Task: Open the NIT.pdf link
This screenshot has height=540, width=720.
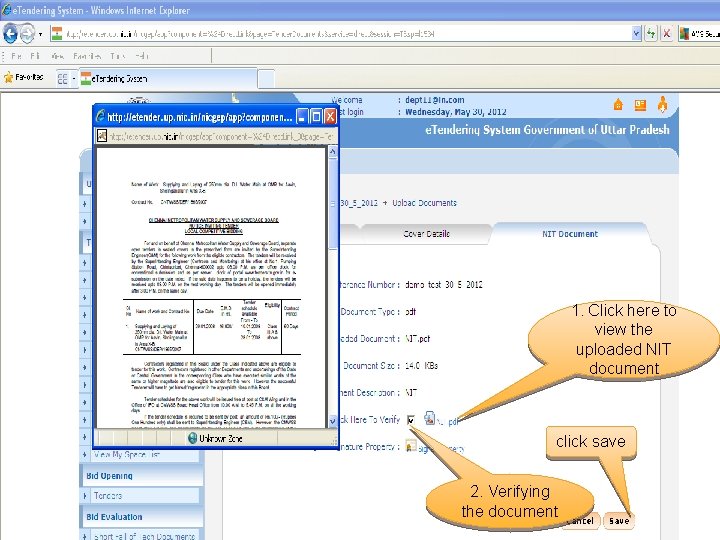Action: pyautogui.click(x=446, y=421)
